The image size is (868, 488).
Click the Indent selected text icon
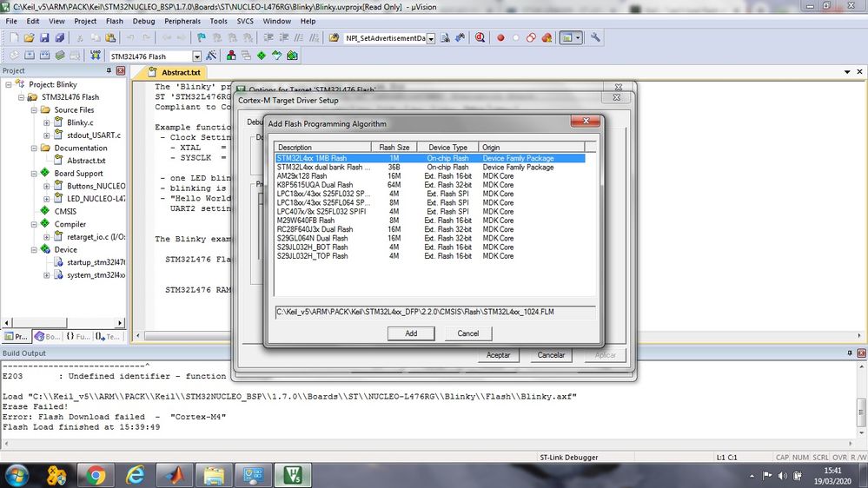(x=268, y=37)
